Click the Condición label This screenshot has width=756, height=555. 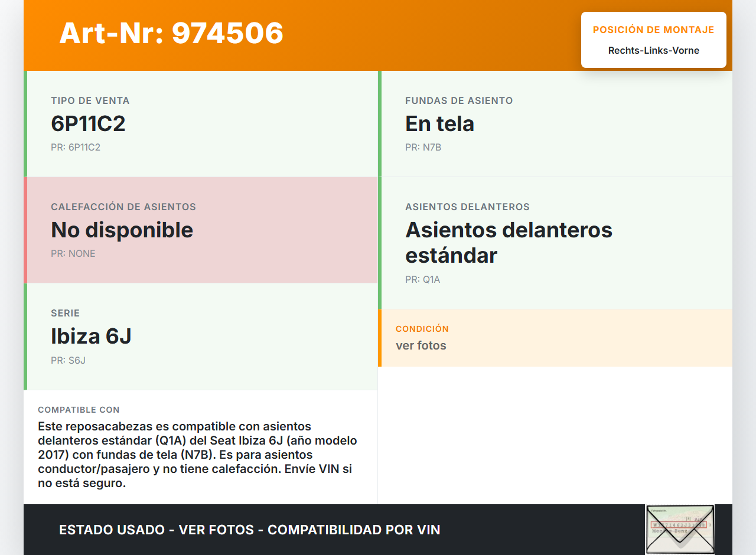coord(422,329)
